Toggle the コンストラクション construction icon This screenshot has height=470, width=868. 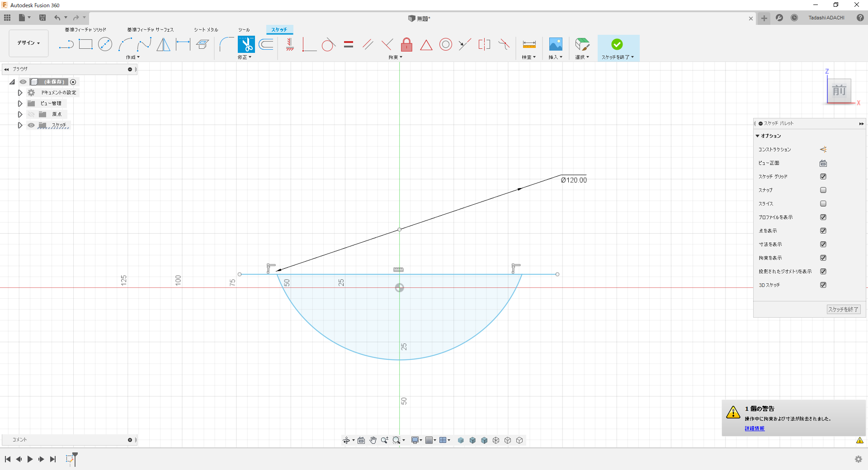click(x=823, y=150)
